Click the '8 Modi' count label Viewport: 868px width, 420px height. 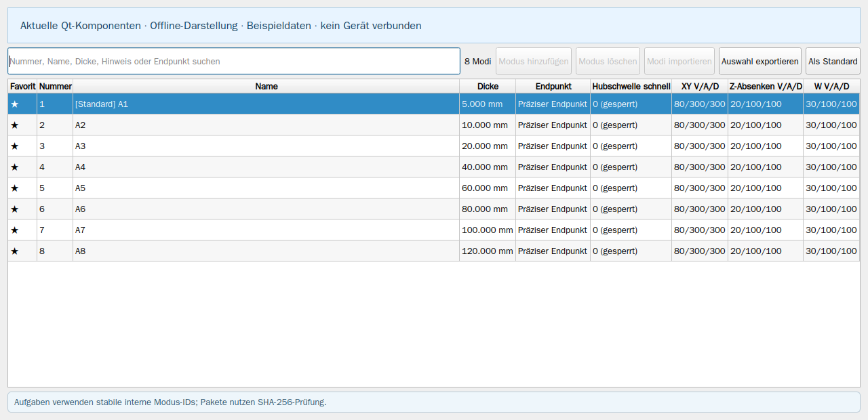[478, 61]
